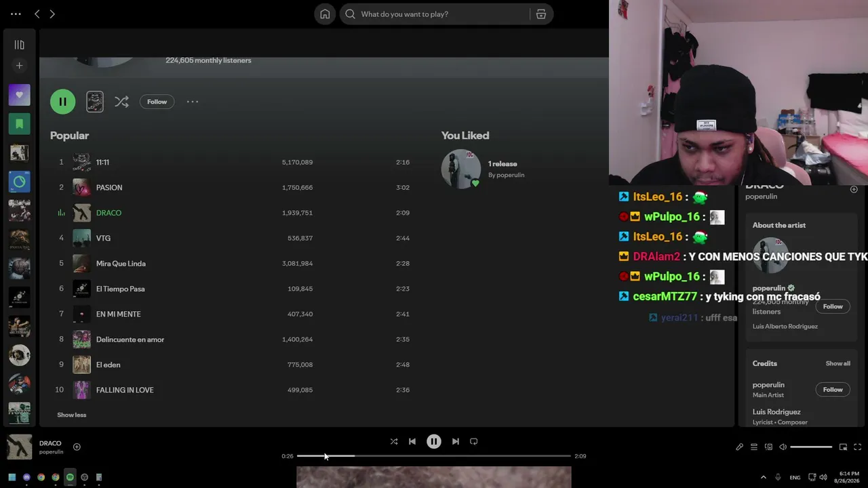Create a new playlist with plus icon
This screenshot has width=868, height=488.
(x=19, y=66)
